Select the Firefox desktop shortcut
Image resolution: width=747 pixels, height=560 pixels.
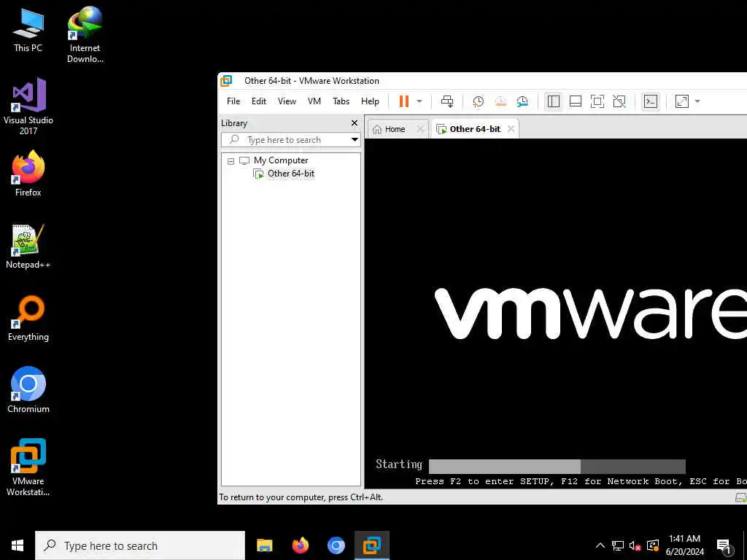[28, 174]
